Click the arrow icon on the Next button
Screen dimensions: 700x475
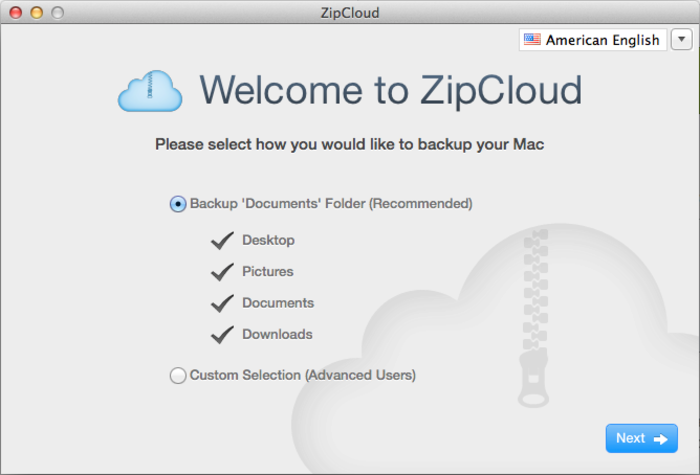tap(661, 439)
